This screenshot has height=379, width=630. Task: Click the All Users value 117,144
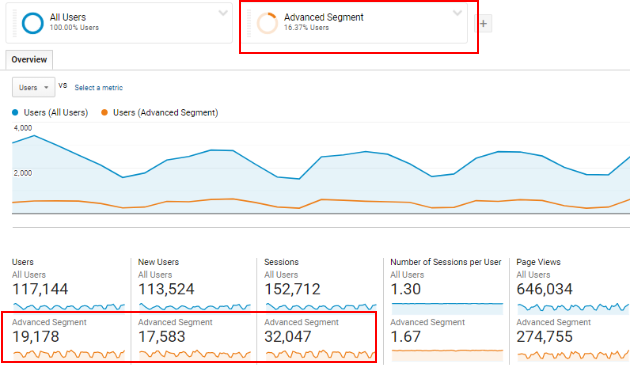(x=40, y=289)
